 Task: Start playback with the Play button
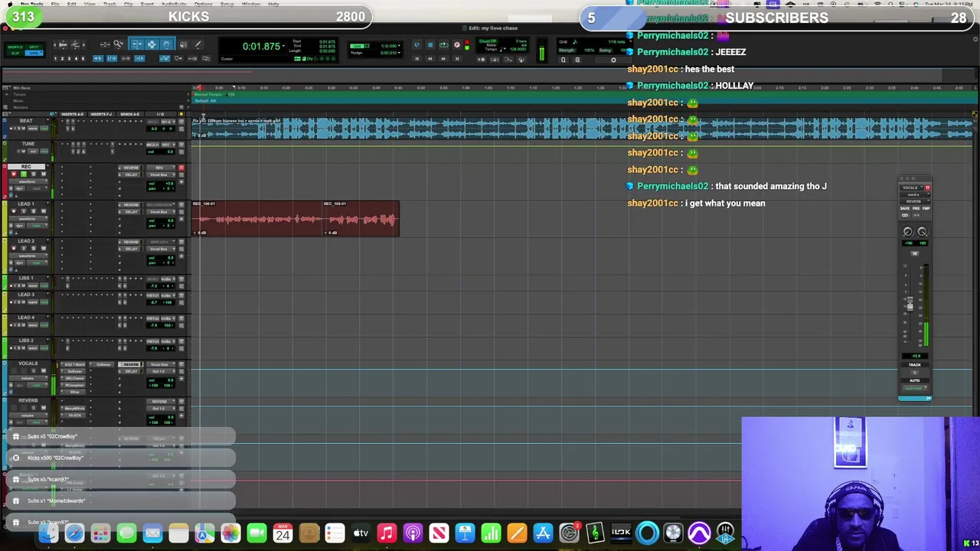tap(443, 44)
